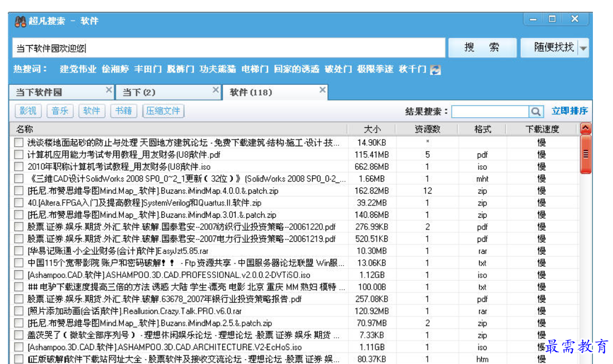This screenshot has width=613, height=364.
Task: Click the vertical scrollbar red thumb
Action: pos(585,154)
